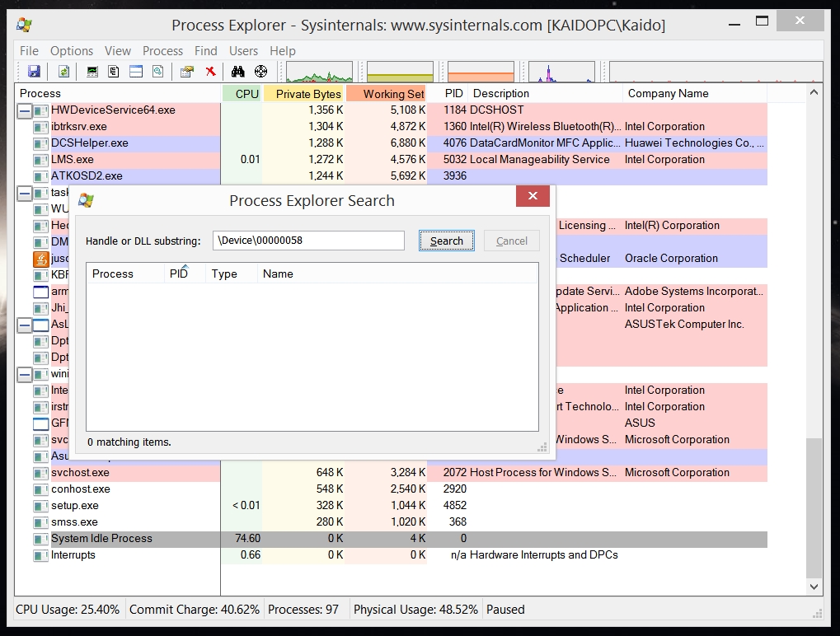Click the ibtrksrv.exe process icon
This screenshot has width=840, height=636.
pyautogui.click(x=40, y=127)
